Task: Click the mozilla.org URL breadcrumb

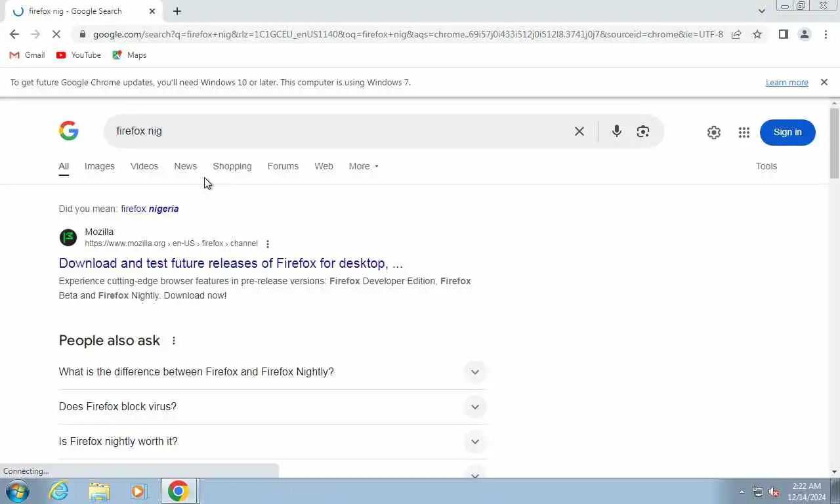Action: (x=171, y=243)
